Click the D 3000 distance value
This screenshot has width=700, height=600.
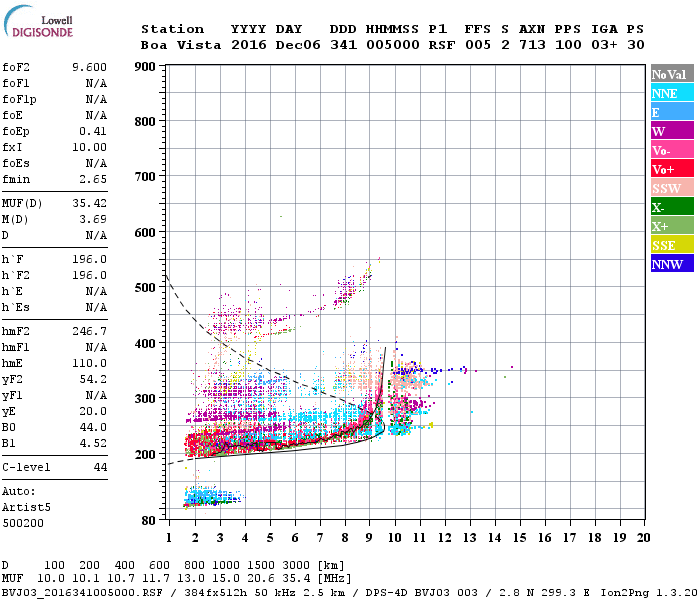[x=296, y=566]
